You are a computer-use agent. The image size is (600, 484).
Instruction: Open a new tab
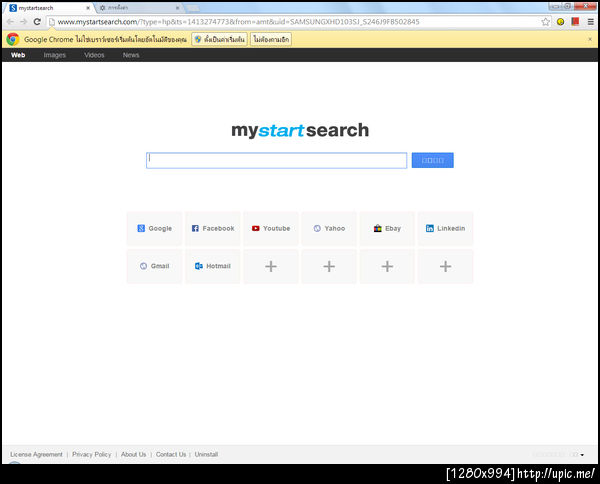click(x=192, y=8)
